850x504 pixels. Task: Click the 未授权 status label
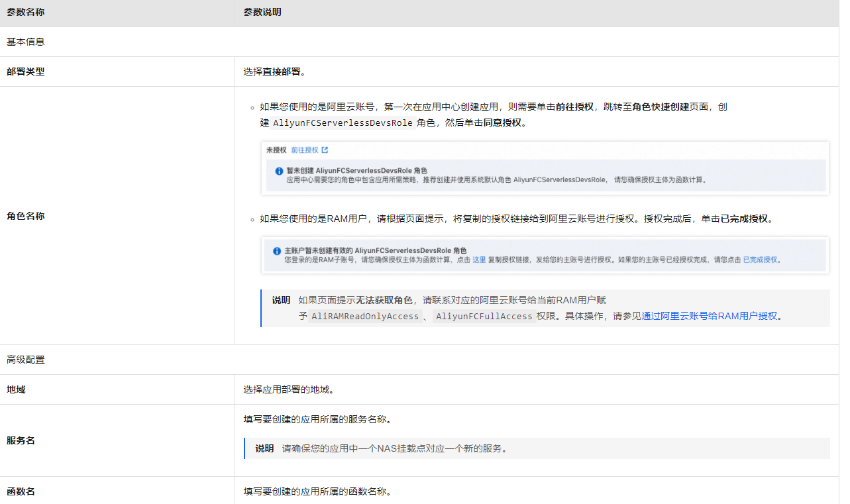tap(276, 150)
